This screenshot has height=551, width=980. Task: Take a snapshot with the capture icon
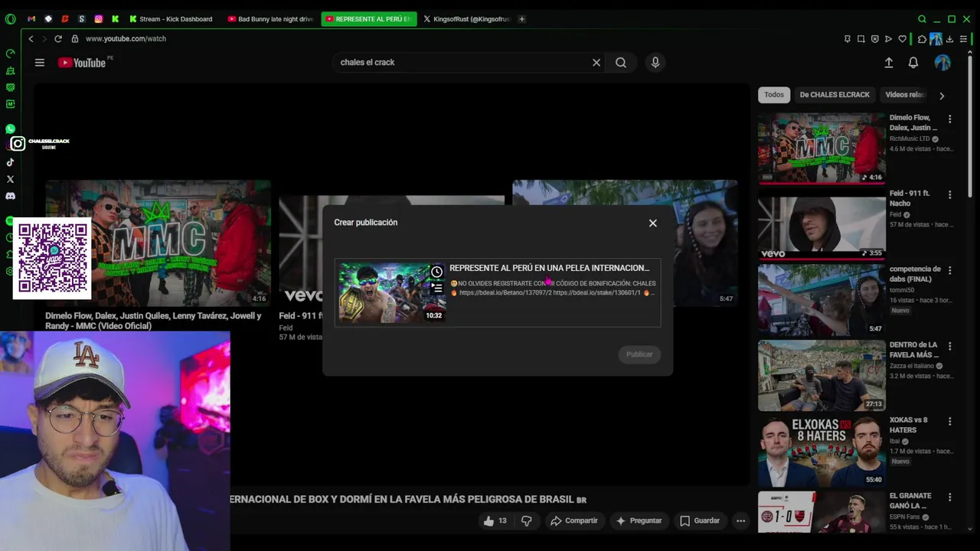tap(861, 39)
